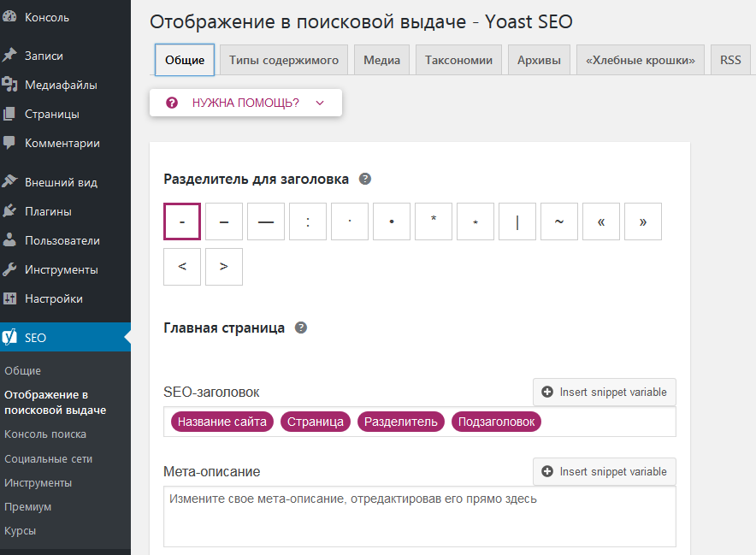Click the Подзаголовок variable tag

coord(496,422)
